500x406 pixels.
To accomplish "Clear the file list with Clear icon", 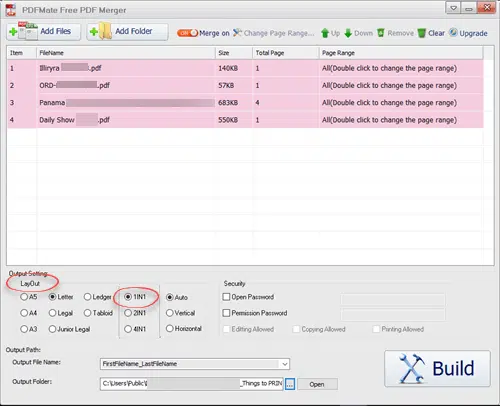I will pyautogui.click(x=431, y=33).
